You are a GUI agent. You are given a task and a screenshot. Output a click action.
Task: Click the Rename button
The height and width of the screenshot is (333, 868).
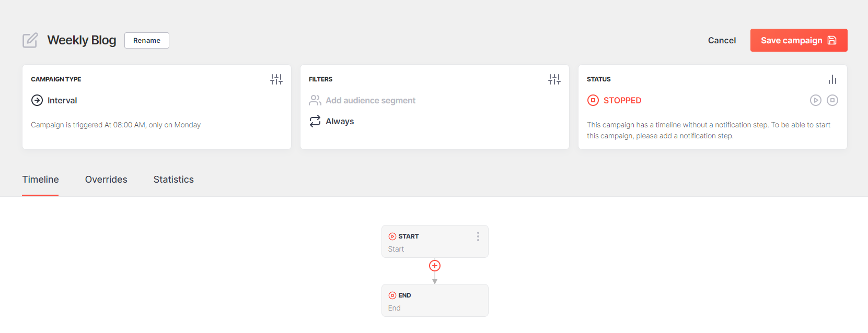click(147, 40)
